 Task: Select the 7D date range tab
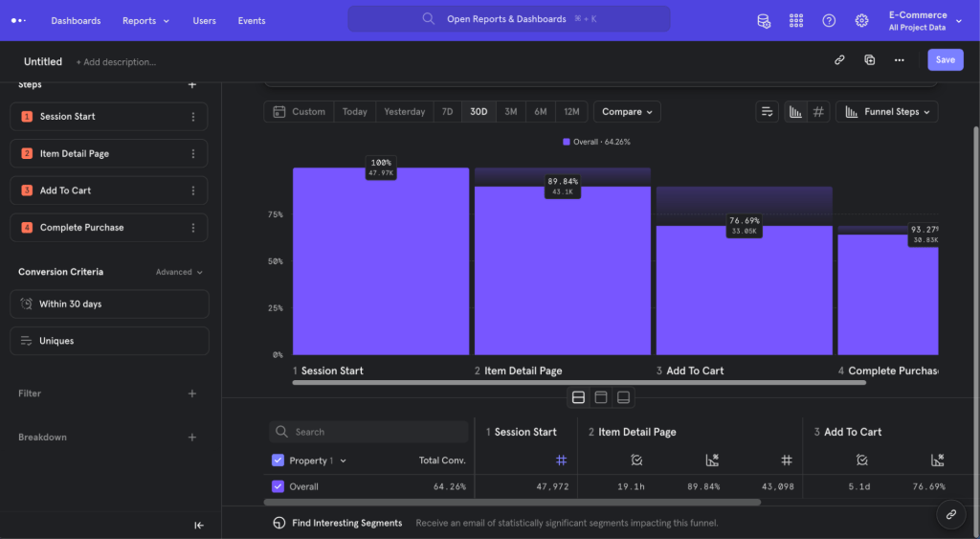click(448, 112)
